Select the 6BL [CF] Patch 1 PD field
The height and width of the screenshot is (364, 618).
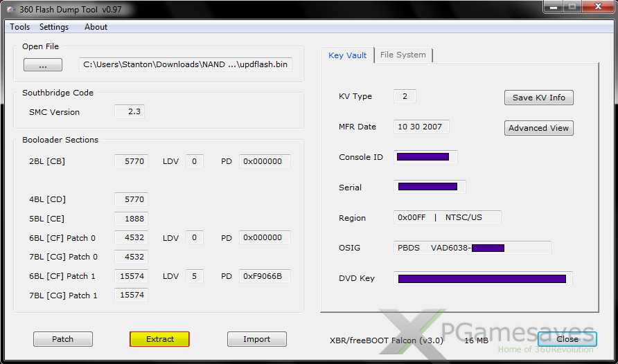pos(265,276)
